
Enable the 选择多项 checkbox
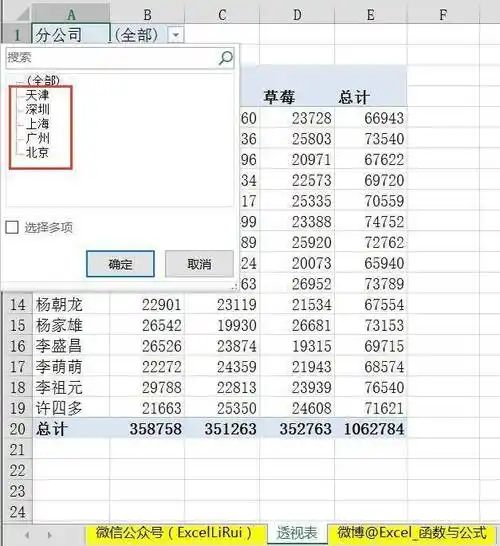(12, 227)
